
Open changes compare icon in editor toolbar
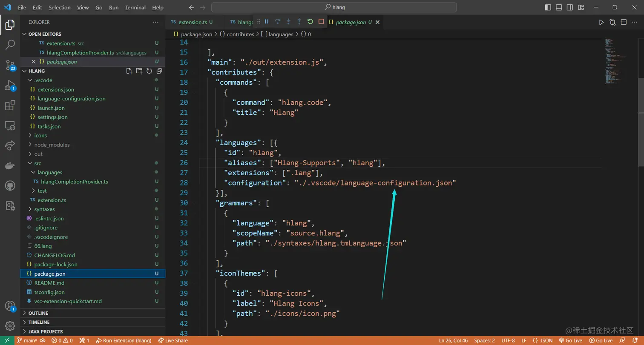click(x=612, y=22)
